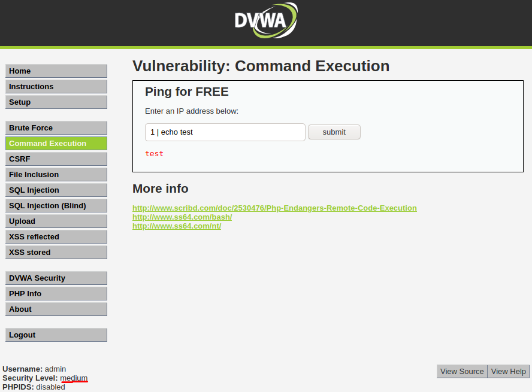532x392 pixels.
Task: Open the ss64.com/bash link
Action: point(182,217)
